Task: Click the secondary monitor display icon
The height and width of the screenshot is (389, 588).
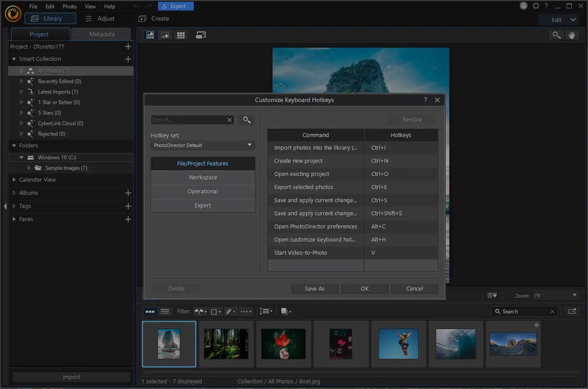Action: coord(201,35)
